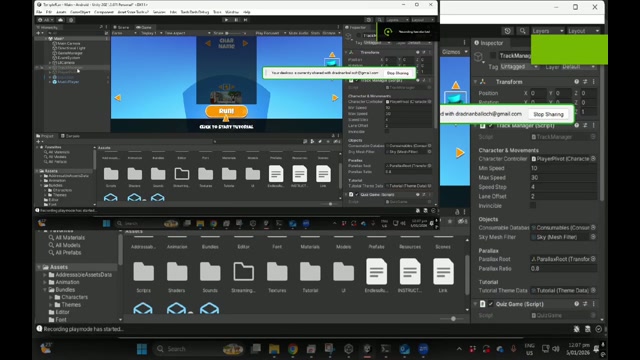
Task: Click Stop Sharing in mirrored window banner
Action: [x=398, y=73]
